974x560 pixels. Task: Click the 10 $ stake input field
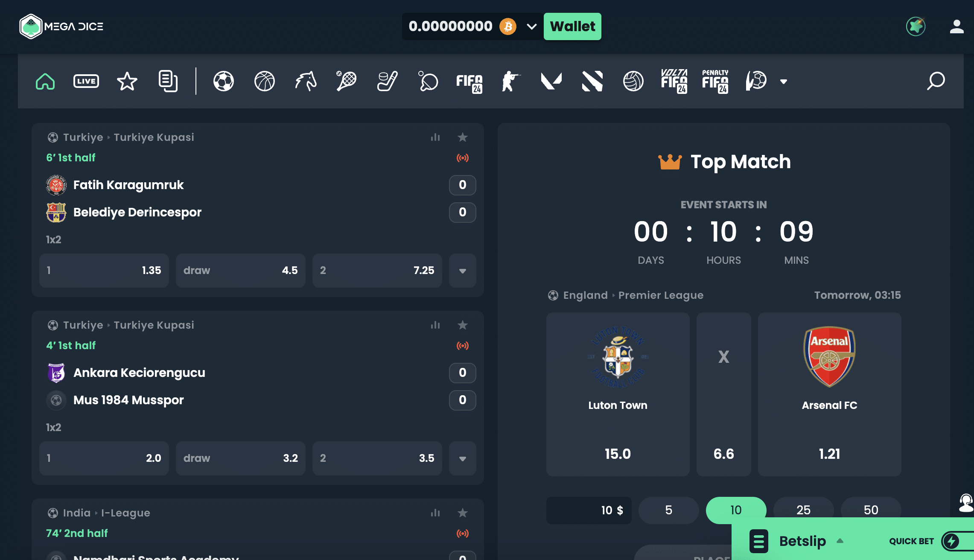[589, 510]
